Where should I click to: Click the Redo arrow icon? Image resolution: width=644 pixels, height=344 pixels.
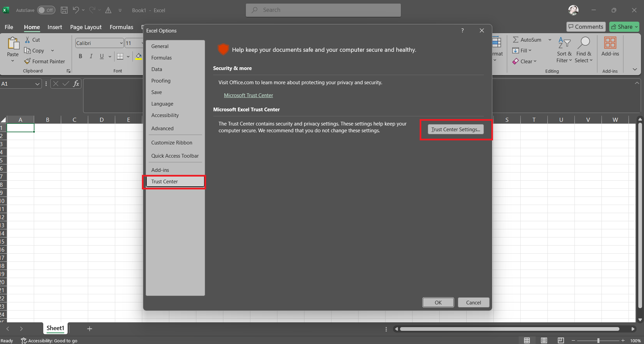[92, 10]
